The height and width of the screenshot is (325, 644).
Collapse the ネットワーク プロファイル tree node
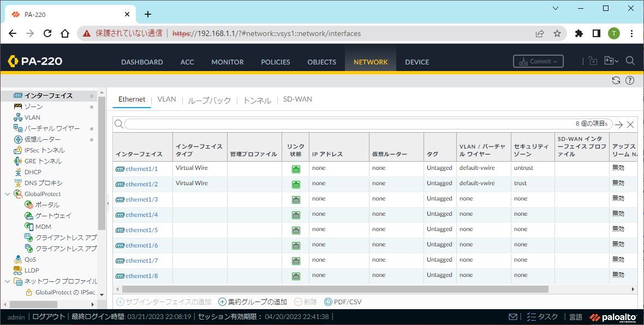(x=8, y=281)
